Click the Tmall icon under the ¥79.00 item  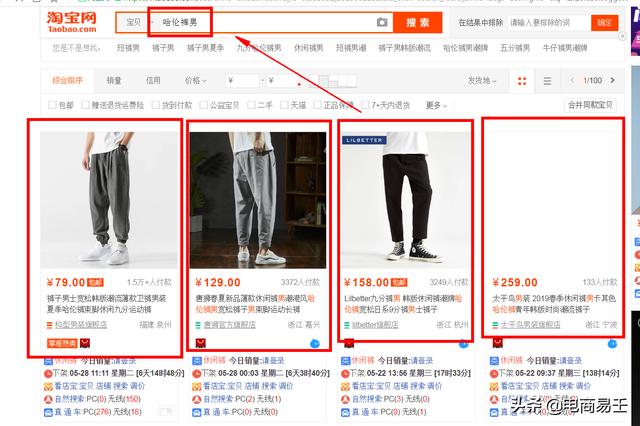84,343
